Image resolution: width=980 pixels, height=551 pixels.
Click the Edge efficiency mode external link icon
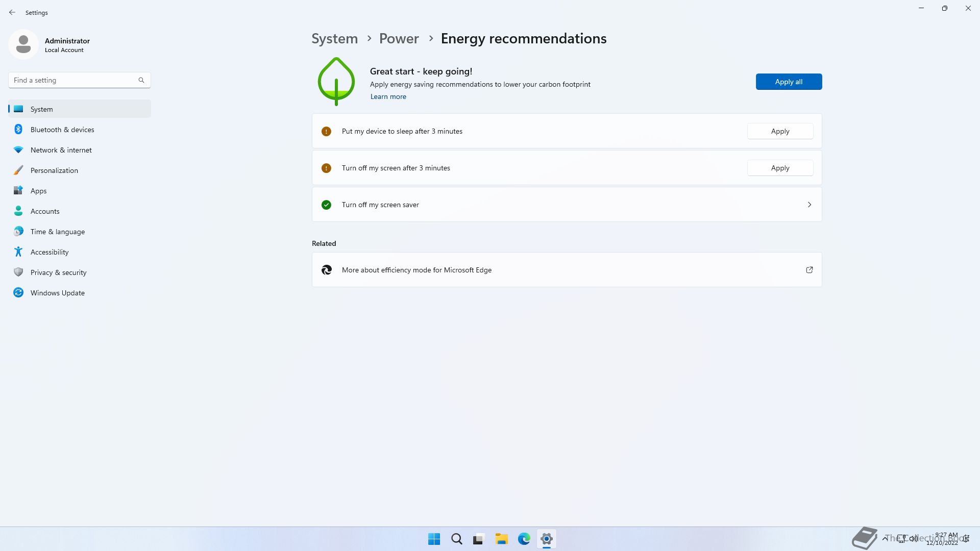click(x=809, y=270)
